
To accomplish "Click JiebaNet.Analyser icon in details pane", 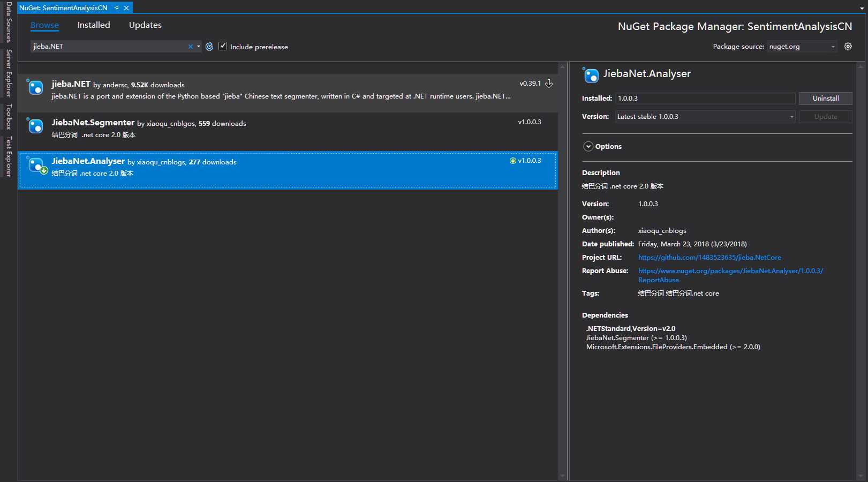I will [591, 76].
